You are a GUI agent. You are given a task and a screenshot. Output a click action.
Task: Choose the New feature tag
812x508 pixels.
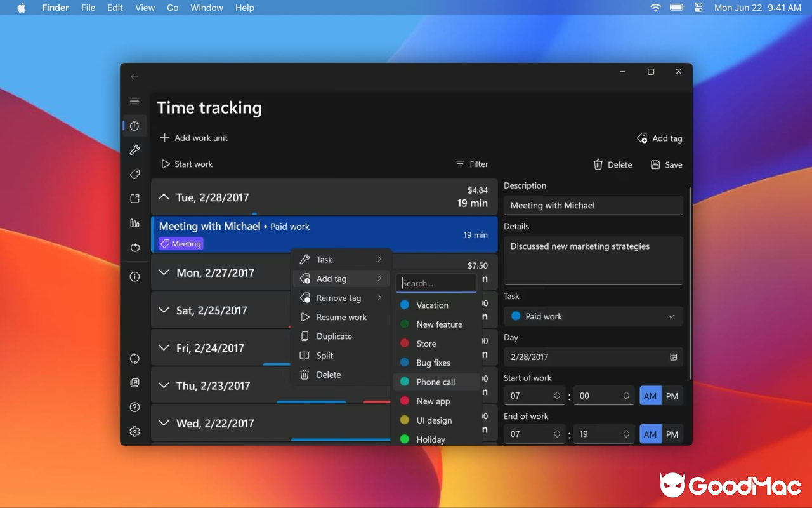tap(436, 324)
